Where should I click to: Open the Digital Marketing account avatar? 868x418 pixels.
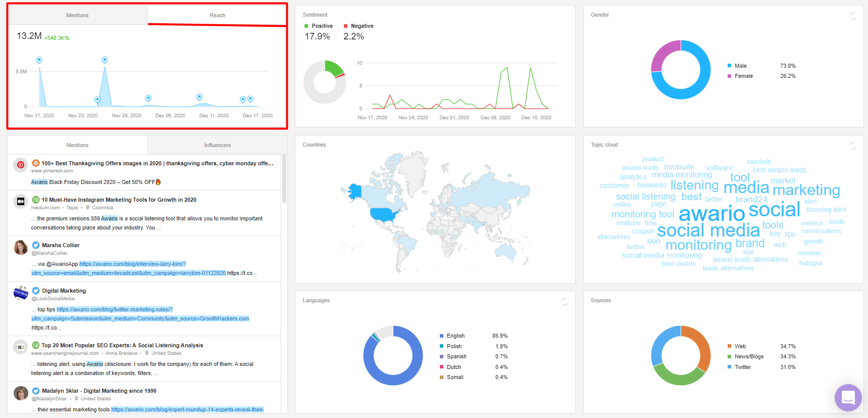(x=21, y=293)
